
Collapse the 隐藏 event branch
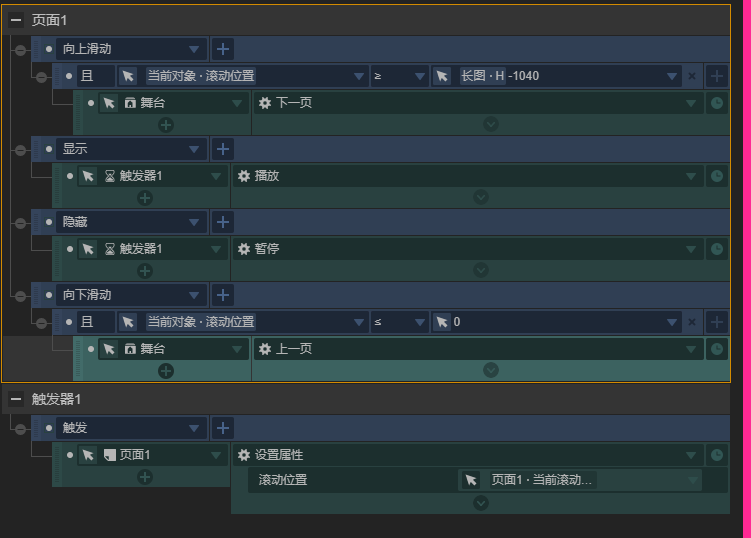(x=20, y=223)
